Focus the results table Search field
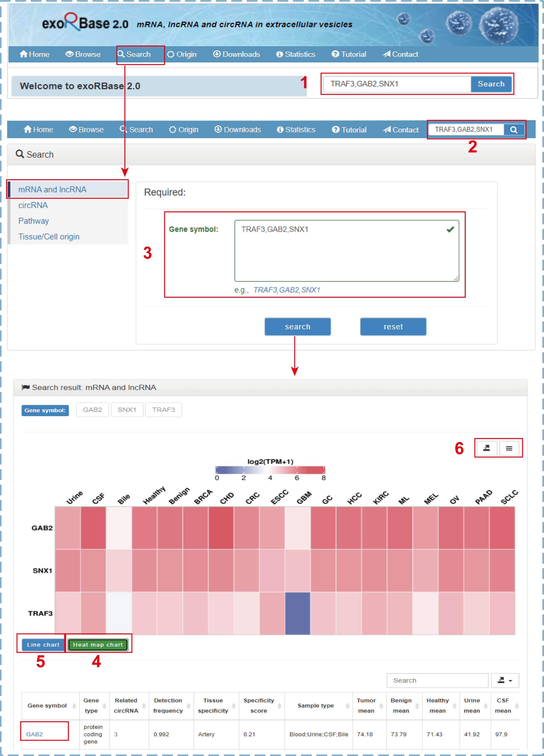This screenshot has width=544, height=756. pyautogui.click(x=437, y=680)
